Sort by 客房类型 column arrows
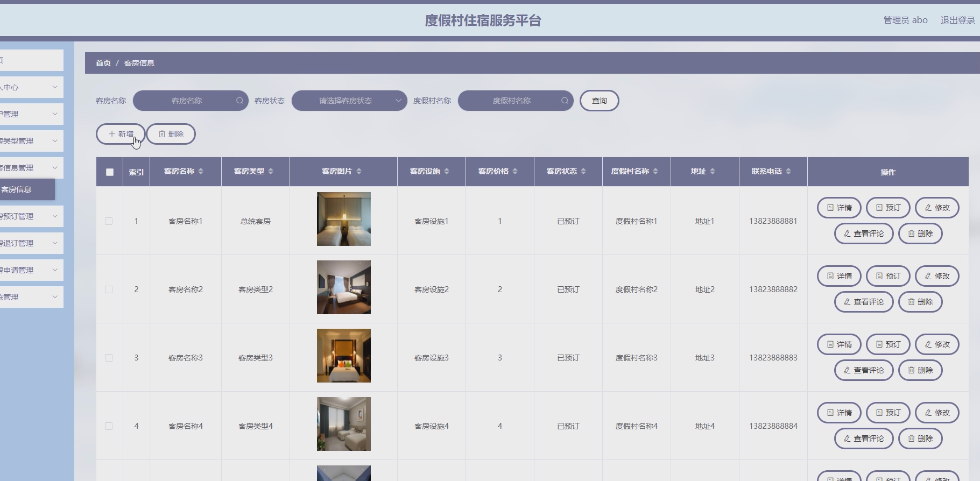Screen dimensions: 980x481 pyautogui.click(x=271, y=171)
